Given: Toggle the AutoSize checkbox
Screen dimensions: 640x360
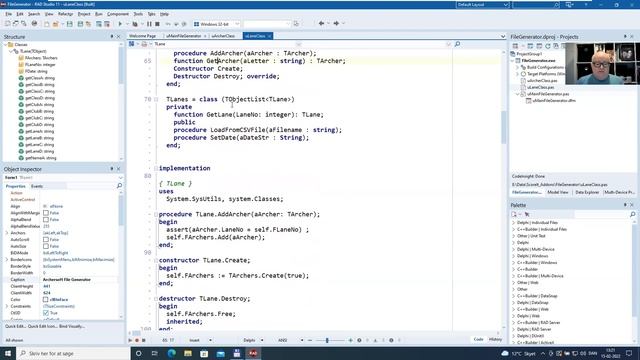Looking at the screenshot, I should 46,246.
